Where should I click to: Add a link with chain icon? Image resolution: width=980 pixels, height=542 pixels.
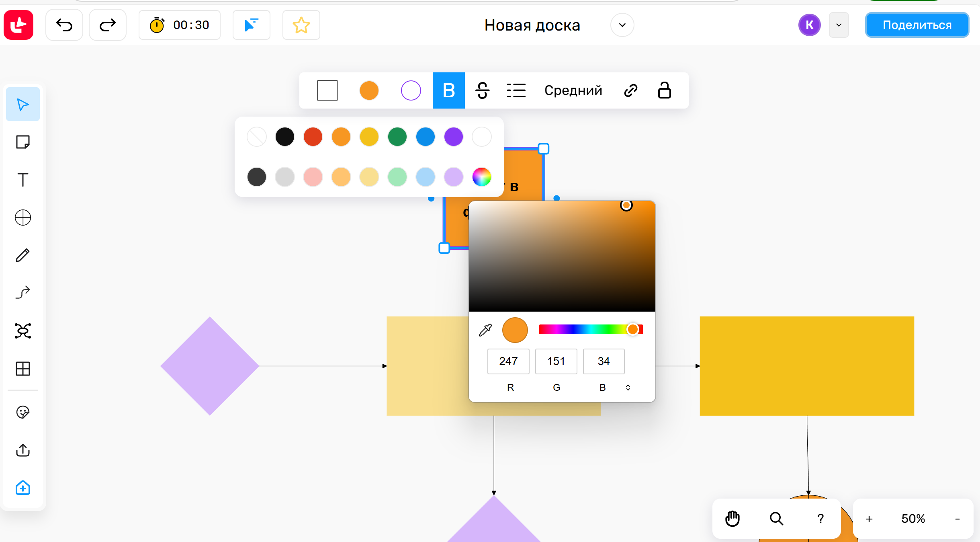[631, 90]
